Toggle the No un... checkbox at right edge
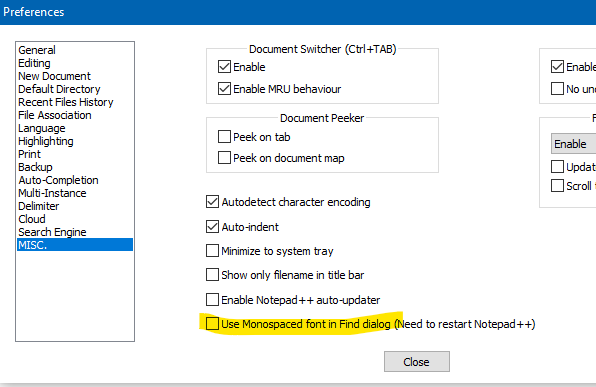 pos(557,89)
